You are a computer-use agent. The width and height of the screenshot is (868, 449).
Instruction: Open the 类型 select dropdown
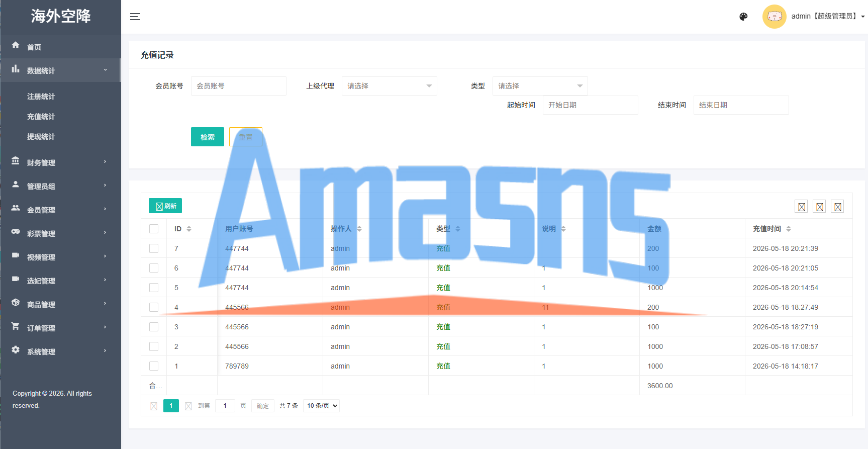point(540,86)
